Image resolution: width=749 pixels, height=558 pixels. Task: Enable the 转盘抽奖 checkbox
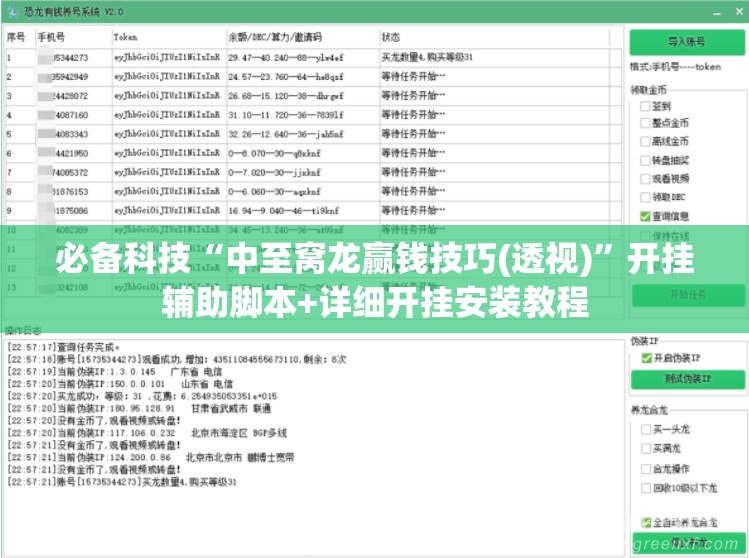click(645, 160)
